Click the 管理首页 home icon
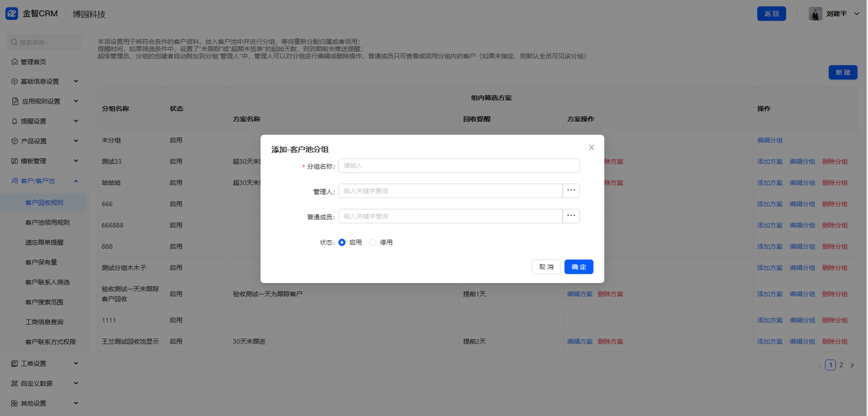 pos(14,62)
